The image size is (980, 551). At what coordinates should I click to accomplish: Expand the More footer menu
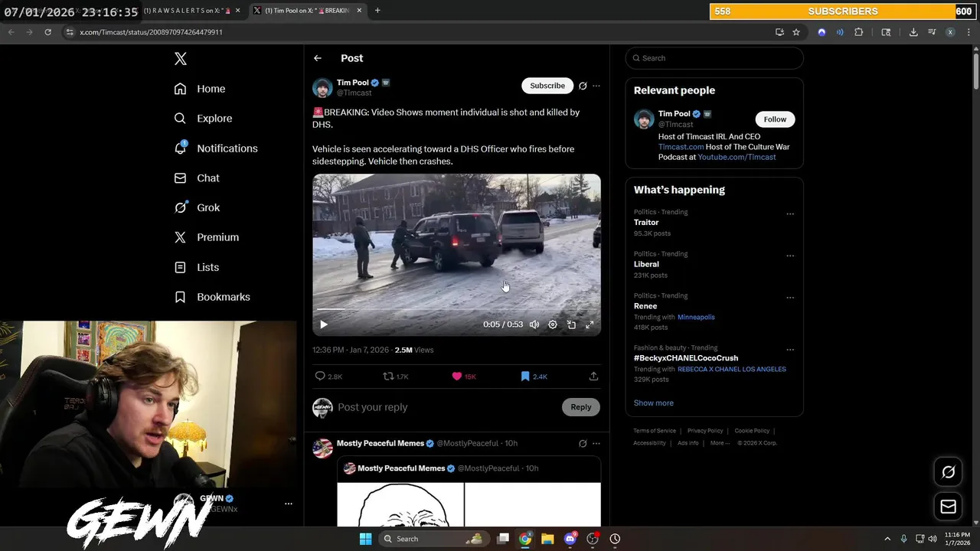(x=719, y=443)
